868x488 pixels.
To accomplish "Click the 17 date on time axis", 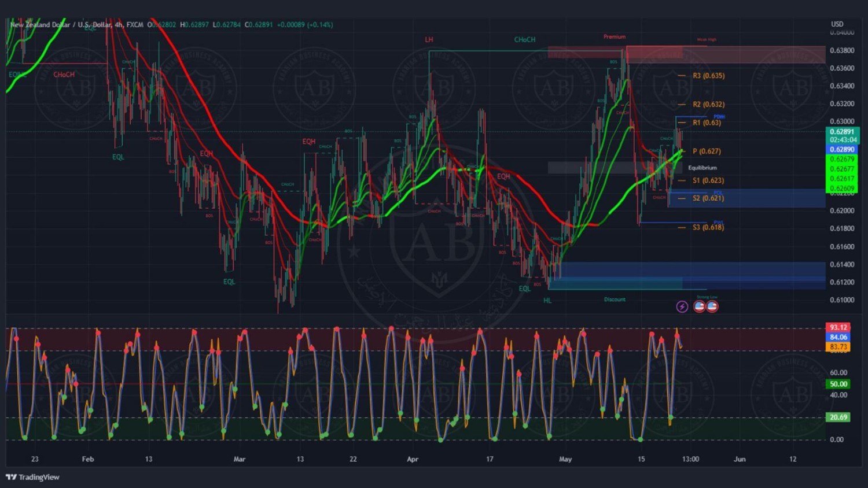I will tap(490, 459).
